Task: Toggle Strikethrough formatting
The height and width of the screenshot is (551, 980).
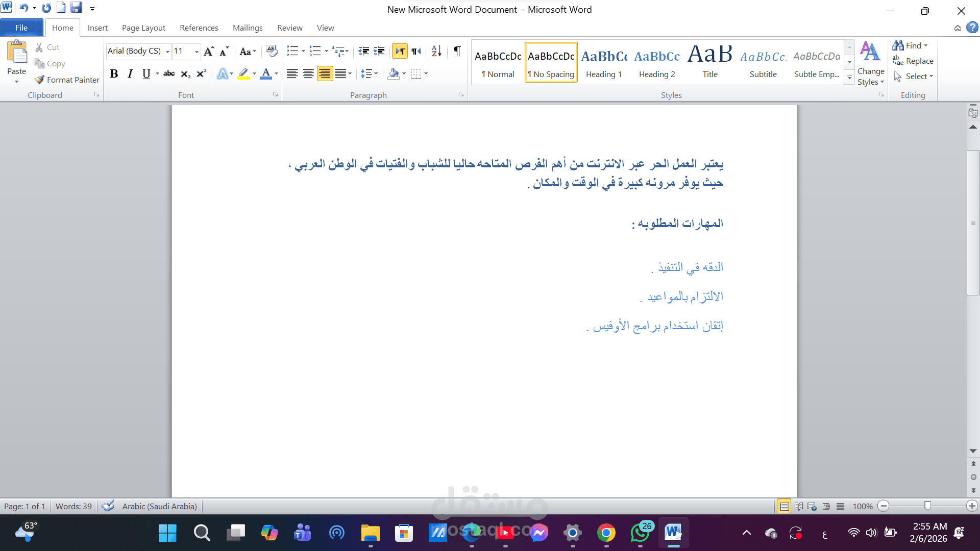Action: click(x=169, y=74)
